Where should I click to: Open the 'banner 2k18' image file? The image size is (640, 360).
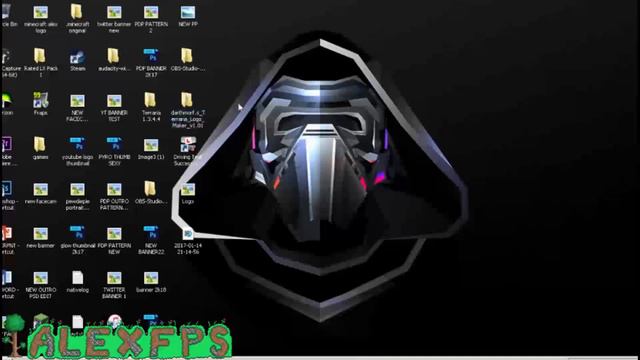[x=151, y=282]
